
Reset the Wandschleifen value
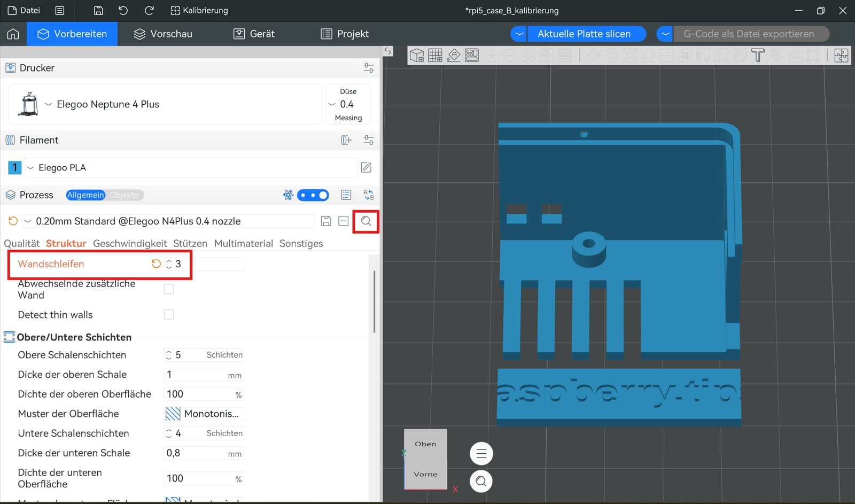156,263
